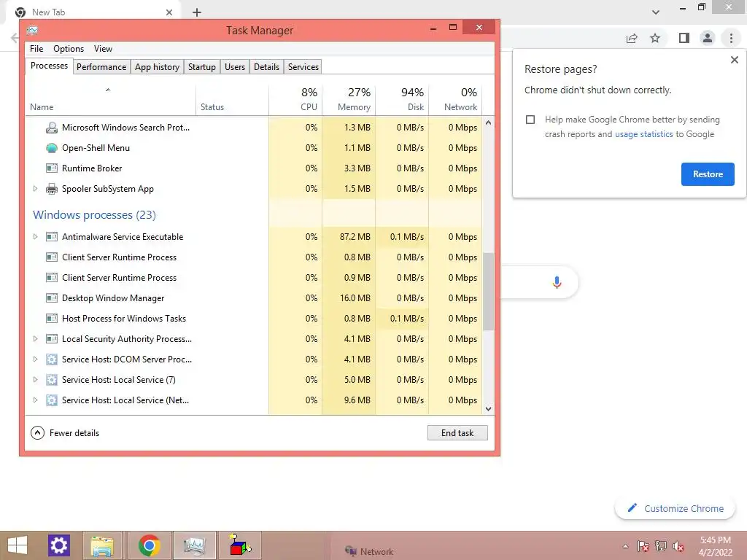This screenshot has width=747, height=560.
Task: Close the New Tab tab
Action: (x=169, y=12)
